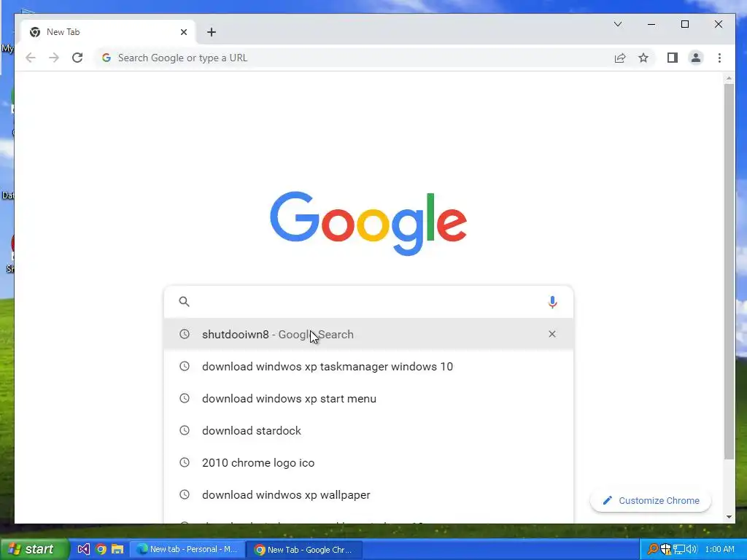Click clock icon beside 2010 chrome logo ico
This screenshot has width=747, height=560.
click(185, 462)
